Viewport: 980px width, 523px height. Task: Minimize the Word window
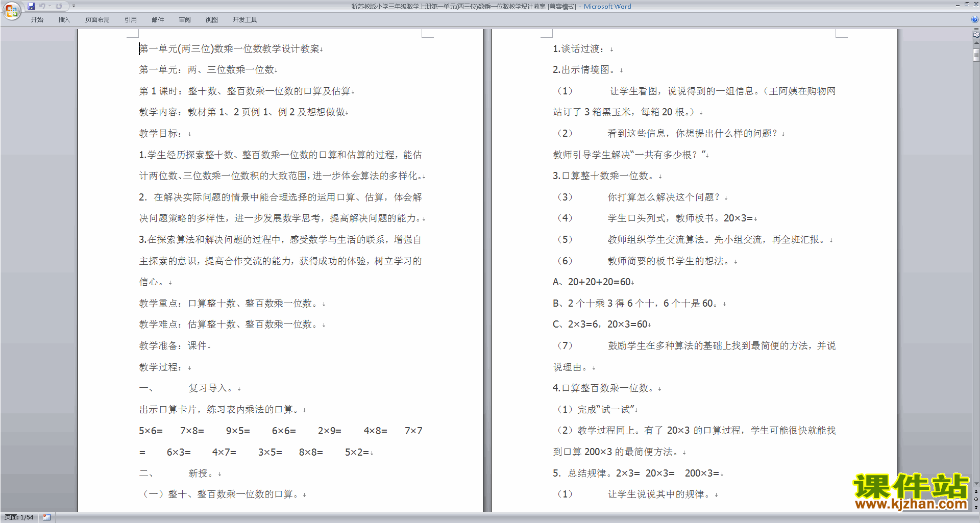click(958, 5)
